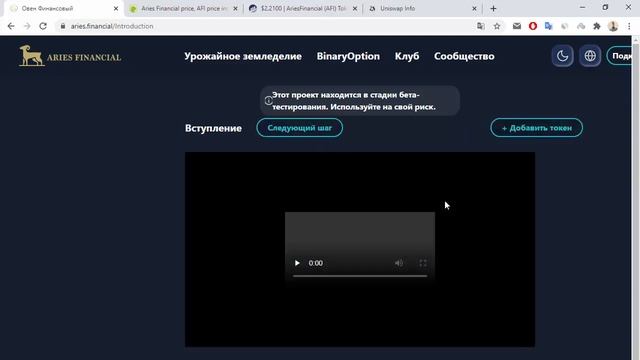Click the video progress bar
Image resolution: width=640 pixels, height=360 pixels.
click(360, 276)
